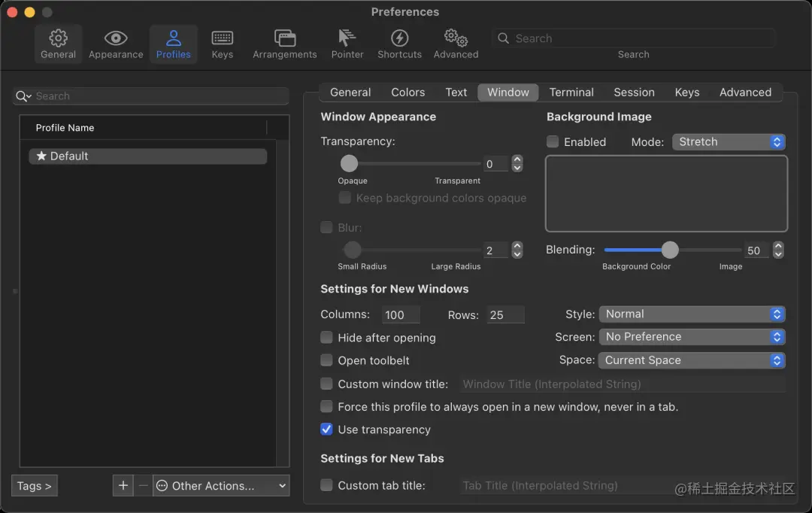Click the preferences Search field at top
Viewport: 812px width, 513px height.
coord(633,38)
